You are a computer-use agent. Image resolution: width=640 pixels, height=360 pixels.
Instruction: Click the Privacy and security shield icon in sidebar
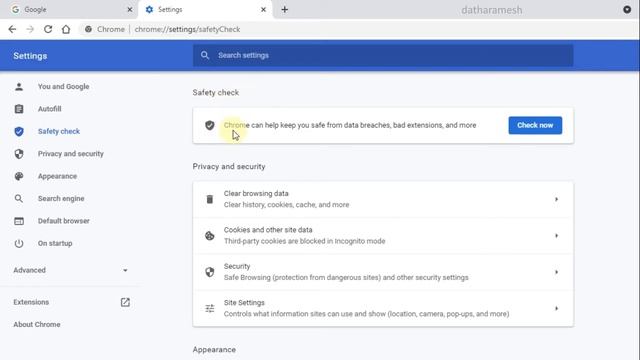tap(19, 154)
